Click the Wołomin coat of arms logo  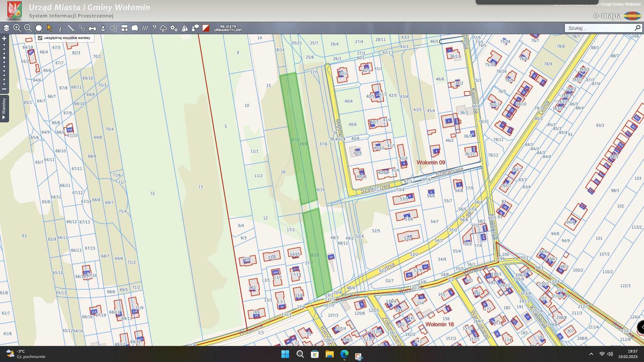[x=14, y=11]
